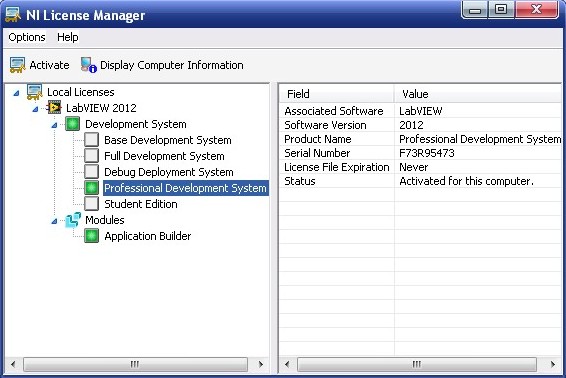Collapse the Development System node
566x378 pixels.
(x=54, y=125)
